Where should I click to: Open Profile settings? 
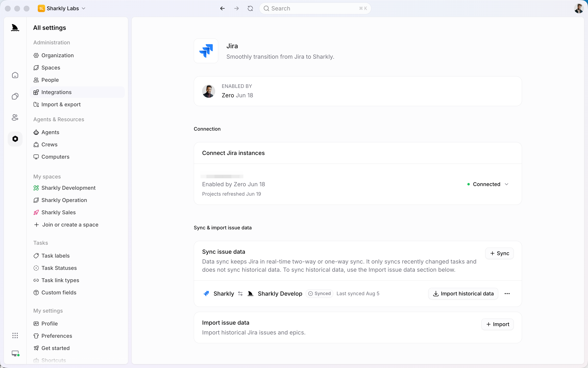click(x=77, y=324)
